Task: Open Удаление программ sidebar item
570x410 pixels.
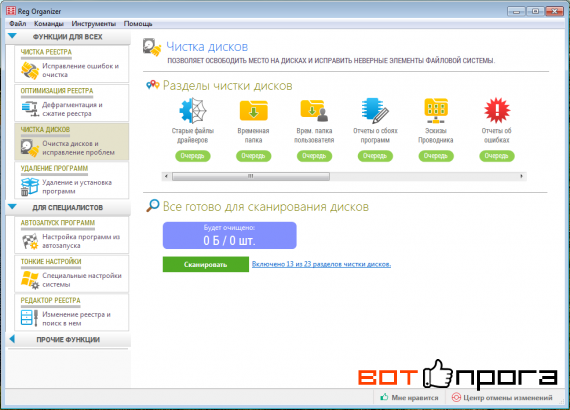Action: tap(72, 180)
